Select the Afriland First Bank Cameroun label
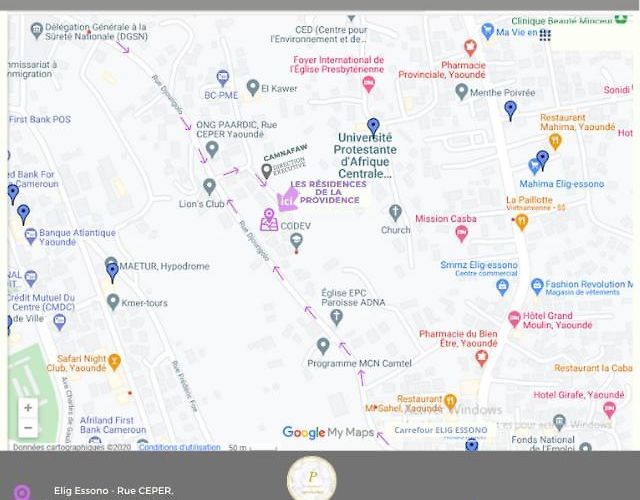The height and width of the screenshot is (500, 640). (113, 425)
